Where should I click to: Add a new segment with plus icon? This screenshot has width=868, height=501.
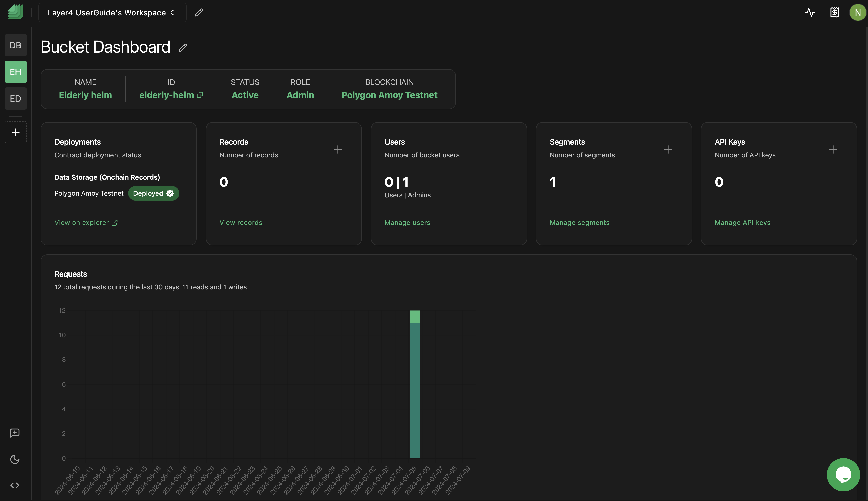668,150
